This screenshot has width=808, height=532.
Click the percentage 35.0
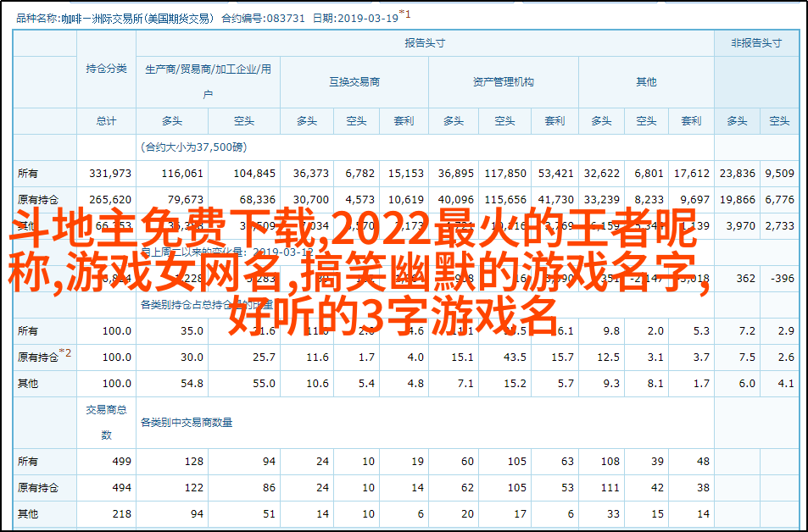192,330
